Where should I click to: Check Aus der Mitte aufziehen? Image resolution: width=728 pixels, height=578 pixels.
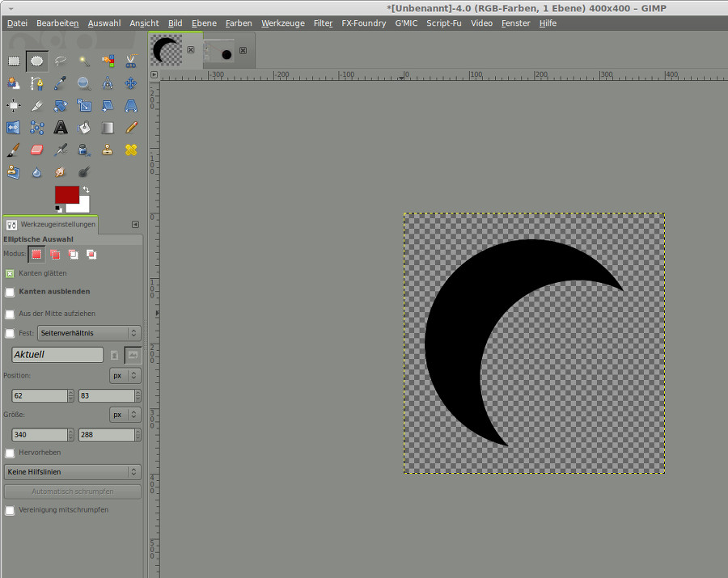(10, 314)
